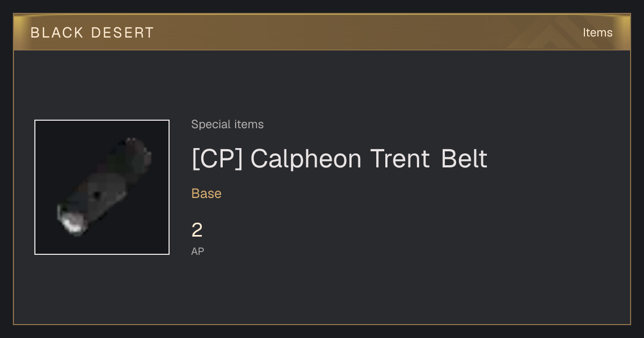Click the word Belt in the title
This screenshot has width=644, height=338.
coord(464,159)
